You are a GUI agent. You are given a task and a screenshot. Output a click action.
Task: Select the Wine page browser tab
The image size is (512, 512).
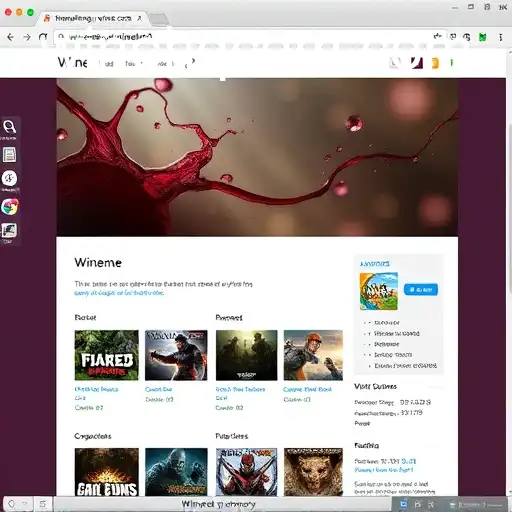click(x=93, y=18)
